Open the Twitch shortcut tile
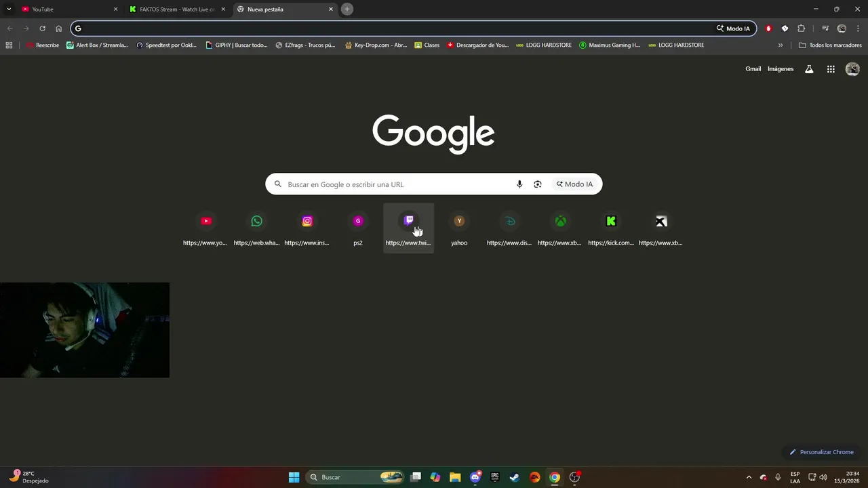Viewport: 868px width, 488px height. (408, 228)
